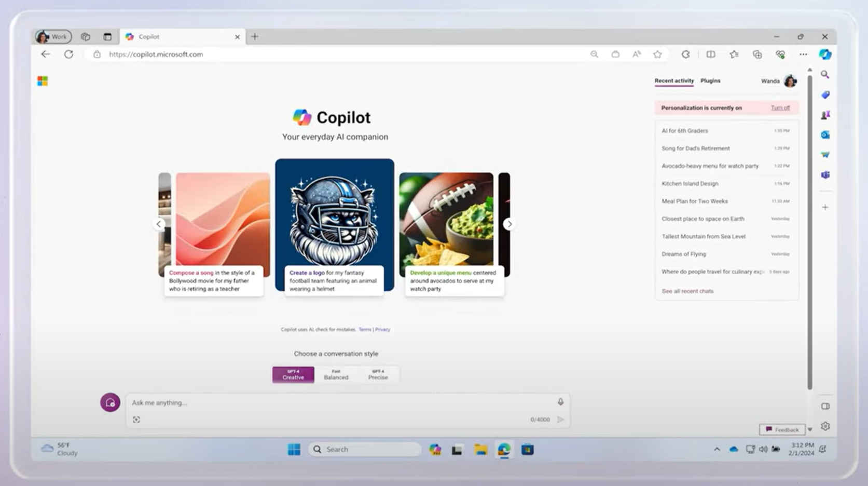Image resolution: width=868 pixels, height=486 pixels.
Task: Click the Feedback button
Action: coord(782,430)
